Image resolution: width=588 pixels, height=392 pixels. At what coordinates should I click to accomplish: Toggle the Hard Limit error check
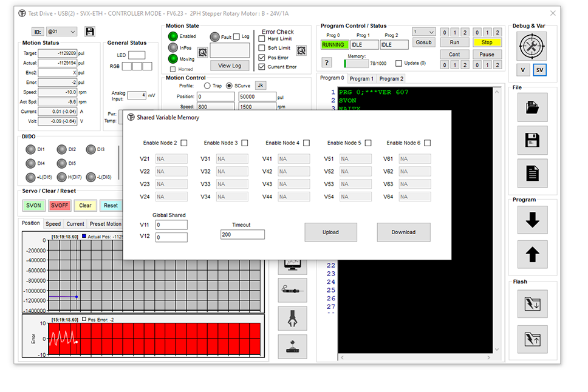262,39
